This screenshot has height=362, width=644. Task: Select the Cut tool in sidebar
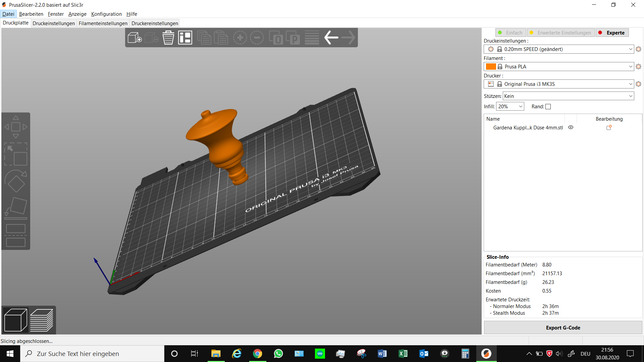coord(16,235)
